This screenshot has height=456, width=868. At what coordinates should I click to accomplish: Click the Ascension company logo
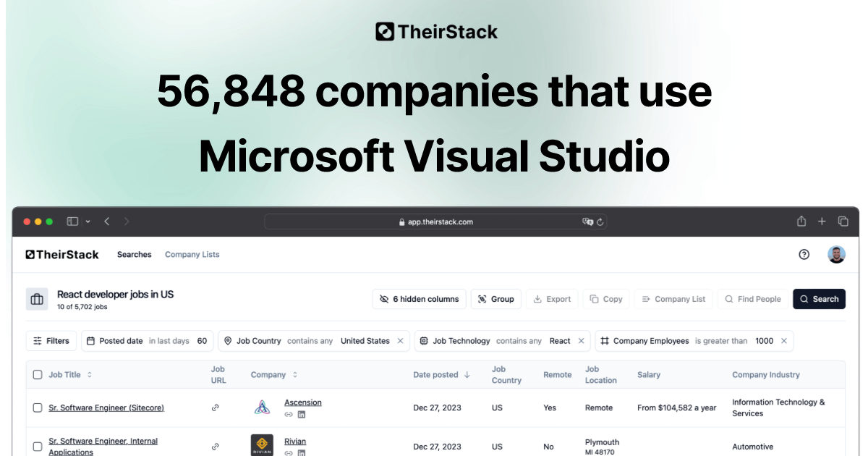[262, 408]
